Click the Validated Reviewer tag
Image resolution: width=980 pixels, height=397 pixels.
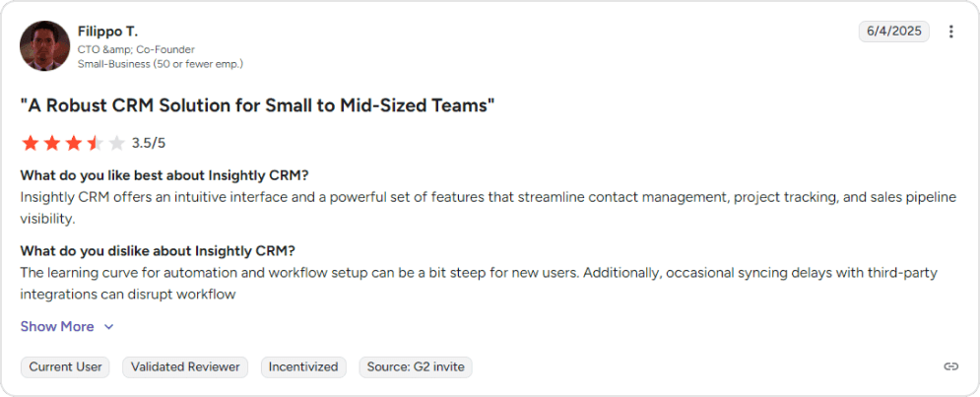[x=185, y=366]
